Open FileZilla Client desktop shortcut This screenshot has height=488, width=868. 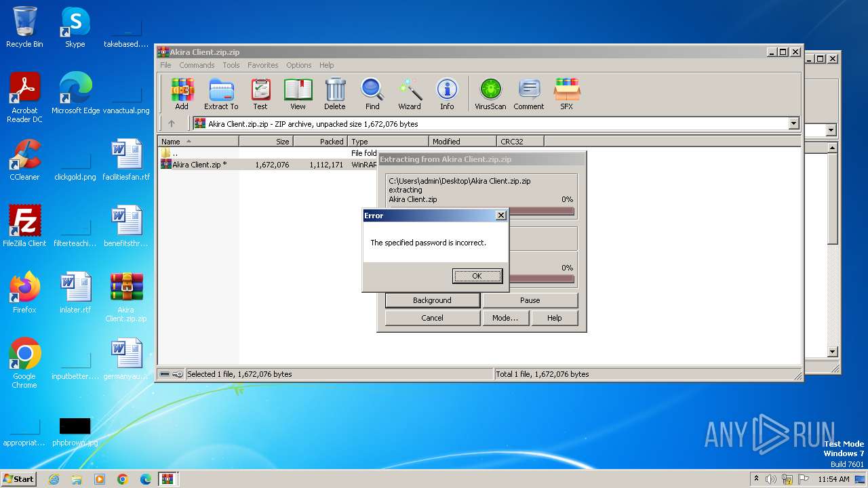click(24, 226)
